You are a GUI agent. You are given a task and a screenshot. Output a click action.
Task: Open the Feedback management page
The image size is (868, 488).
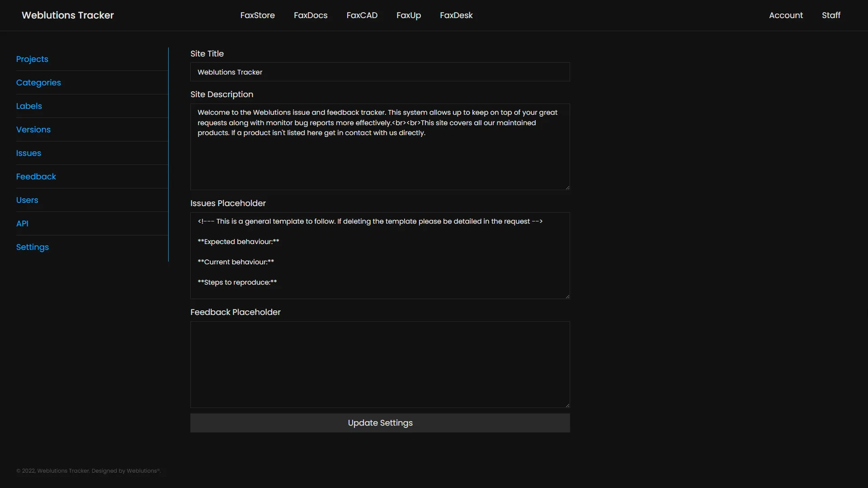click(x=36, y=176)
